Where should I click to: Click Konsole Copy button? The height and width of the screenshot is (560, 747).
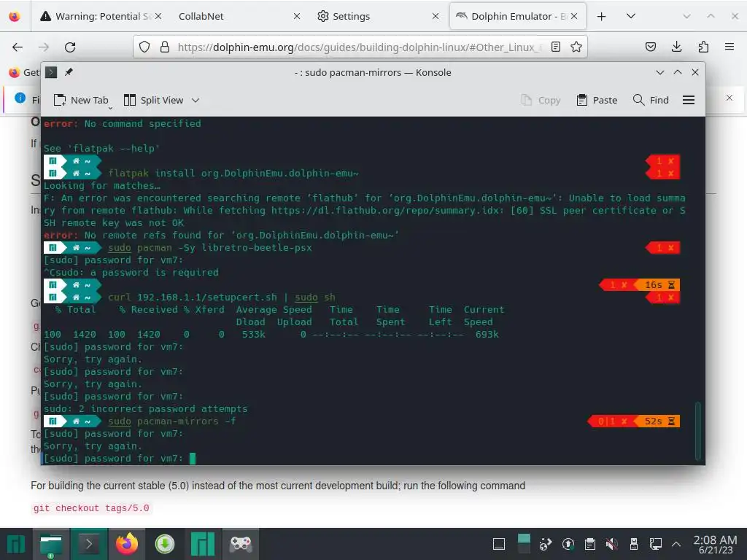click(x=541, y=100)
